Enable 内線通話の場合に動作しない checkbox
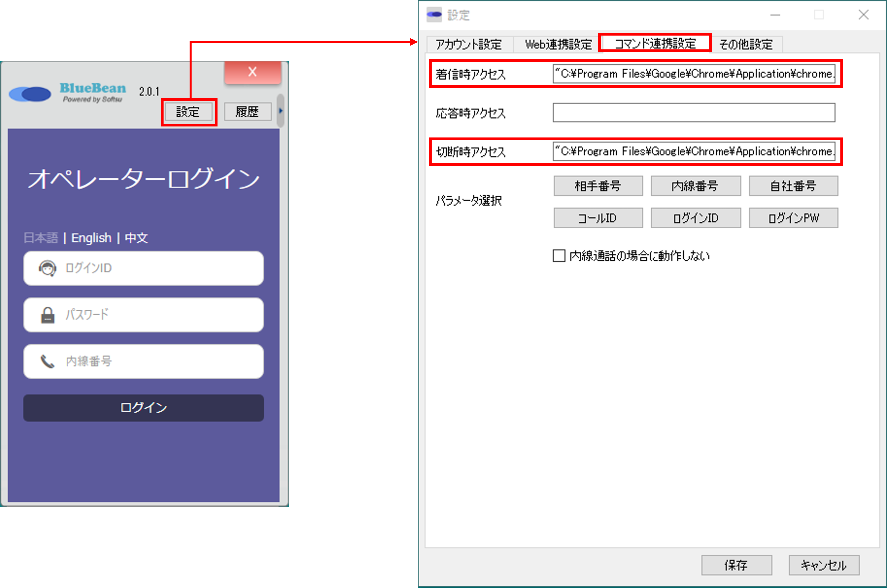This screenshot has height=588, width=887. [559, 256]
